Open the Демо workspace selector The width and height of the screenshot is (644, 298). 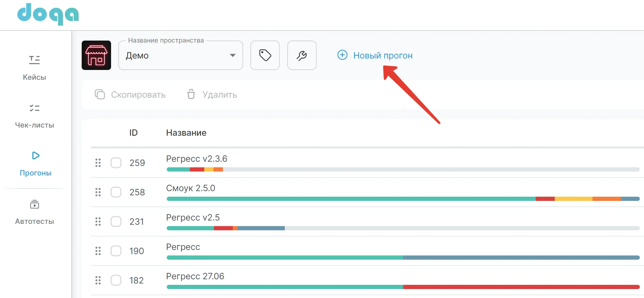(x=176, y=55)
